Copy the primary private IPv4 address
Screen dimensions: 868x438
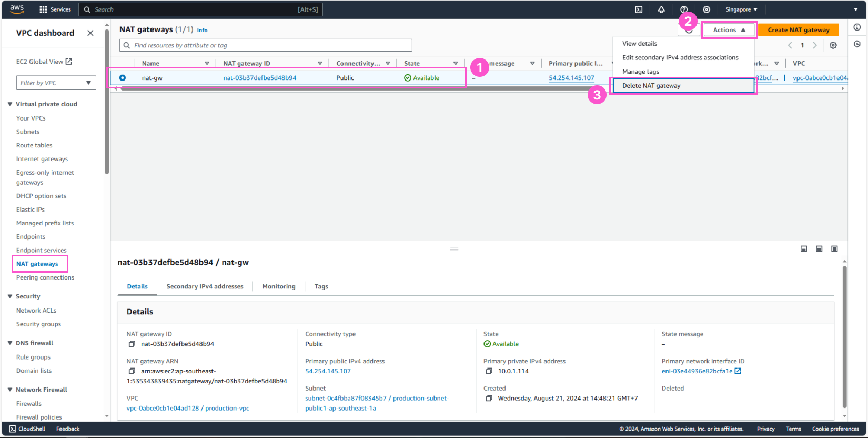(489, 371)
